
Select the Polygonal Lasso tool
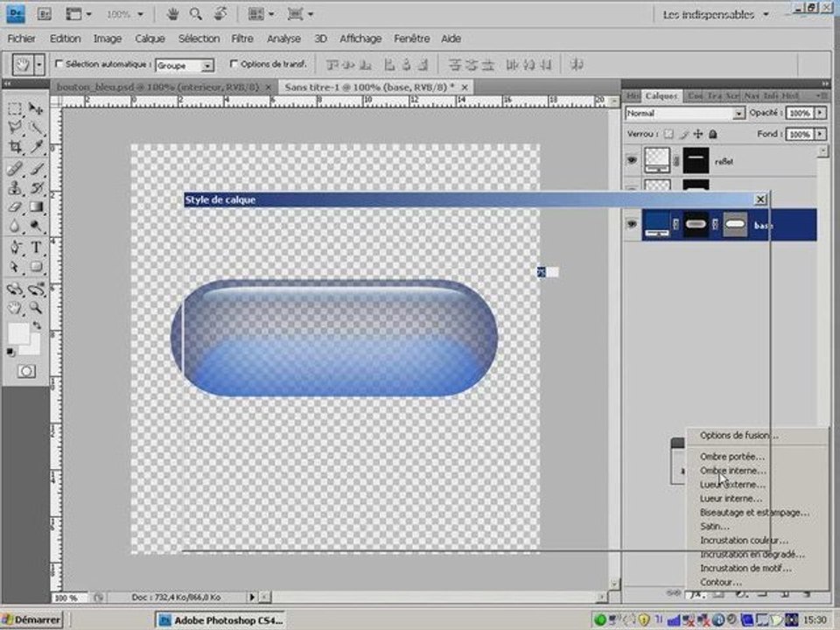pyautogui.click(x=15, y=128)
